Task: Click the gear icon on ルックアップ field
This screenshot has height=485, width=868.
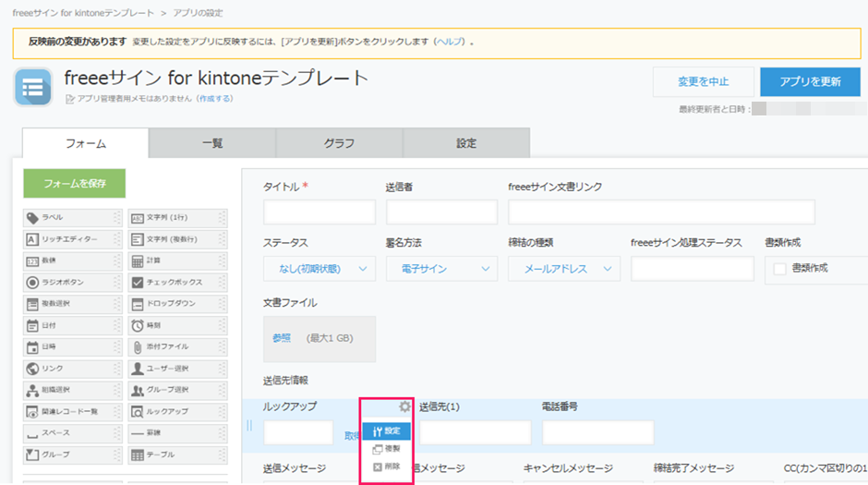Action: [404, 406]
